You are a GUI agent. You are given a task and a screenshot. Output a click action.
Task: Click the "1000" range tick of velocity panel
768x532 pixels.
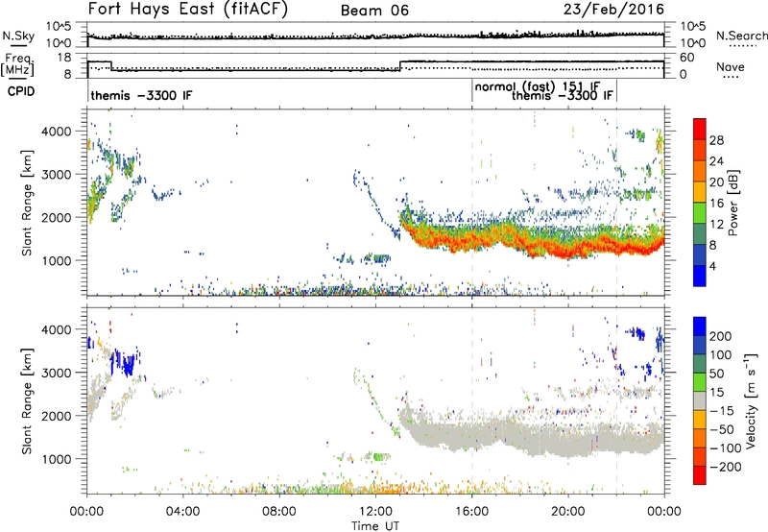coord(57,459)
